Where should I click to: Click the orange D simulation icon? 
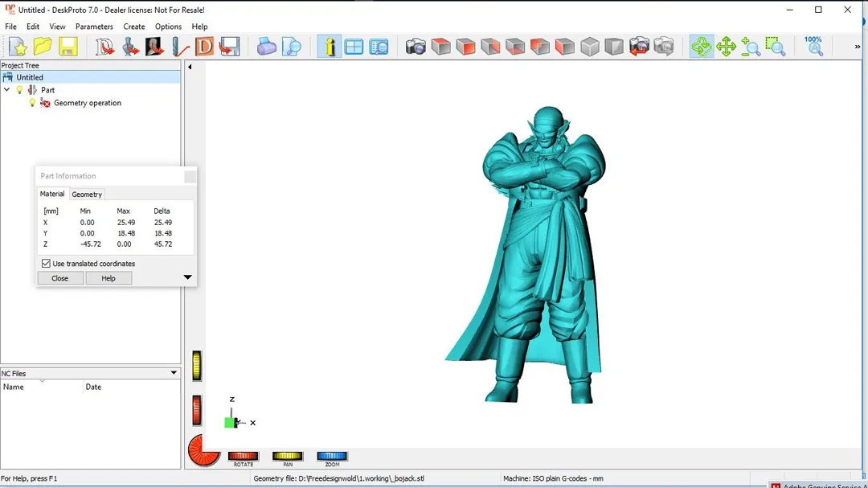coord(204,47)
